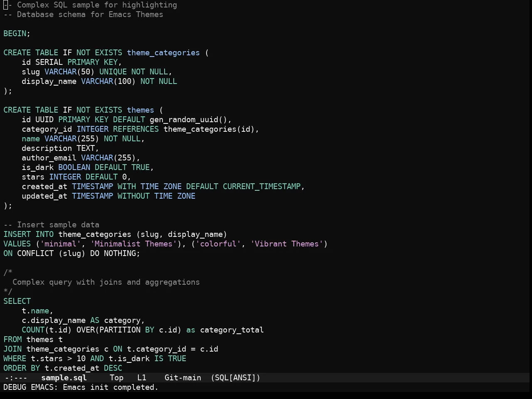This screenshot has height=399, width=532.
Task: Click 'DESC' keyword at end of ORDER BY
Action: click(113, 368)
